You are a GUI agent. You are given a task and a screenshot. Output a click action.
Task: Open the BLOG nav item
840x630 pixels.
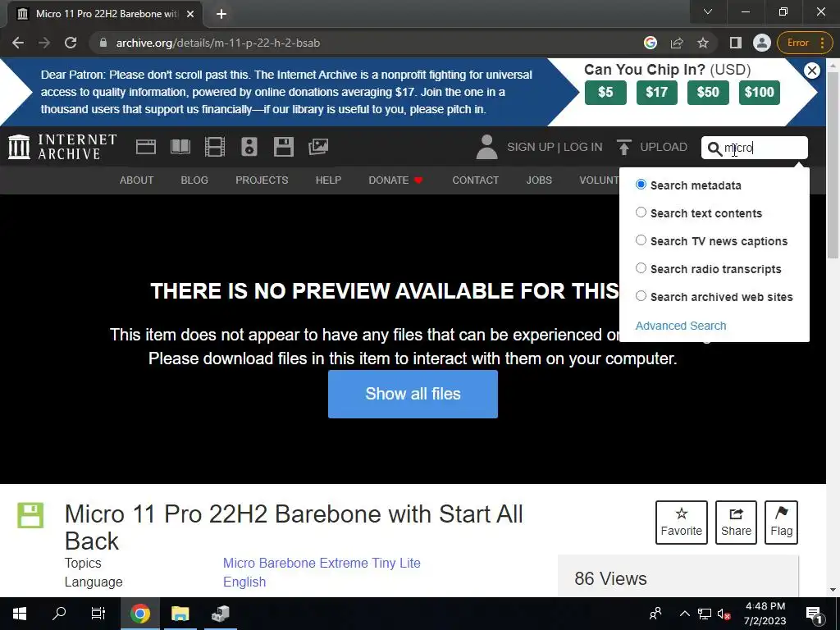194,180
